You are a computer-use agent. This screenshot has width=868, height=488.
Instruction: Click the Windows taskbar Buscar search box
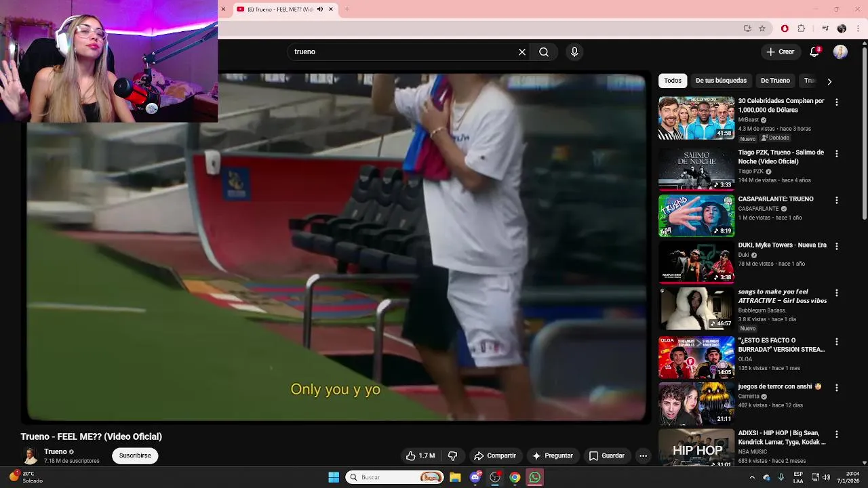click(x=395, y=477)
